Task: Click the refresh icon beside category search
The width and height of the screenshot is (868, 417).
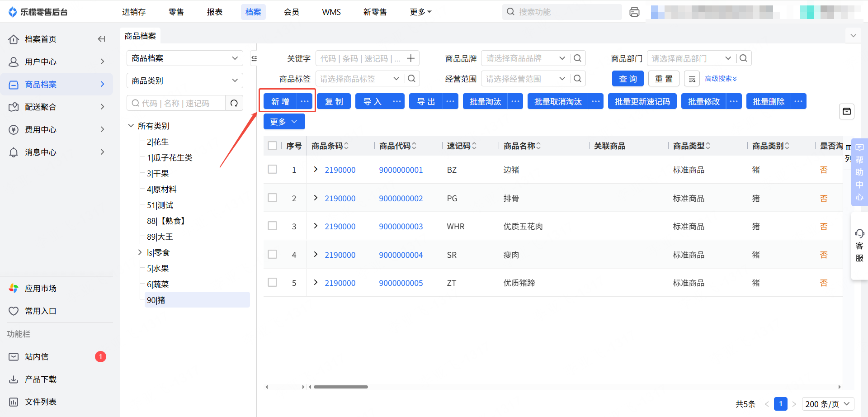Action: [234, 103]
